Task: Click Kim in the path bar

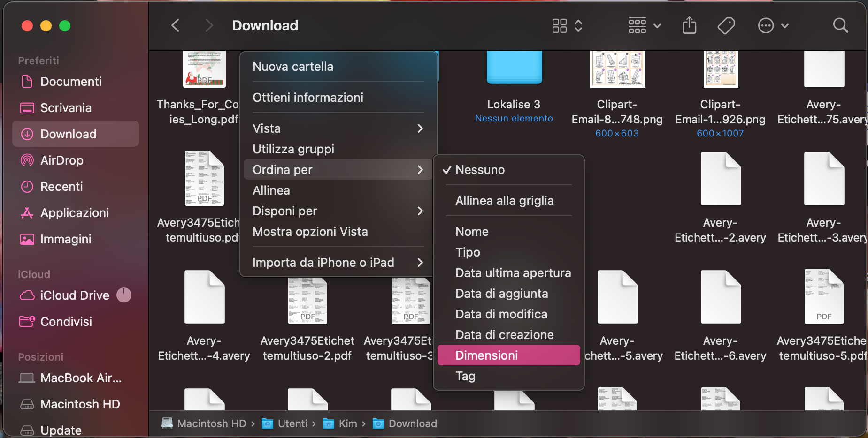Action: click(x=348, y=423)
